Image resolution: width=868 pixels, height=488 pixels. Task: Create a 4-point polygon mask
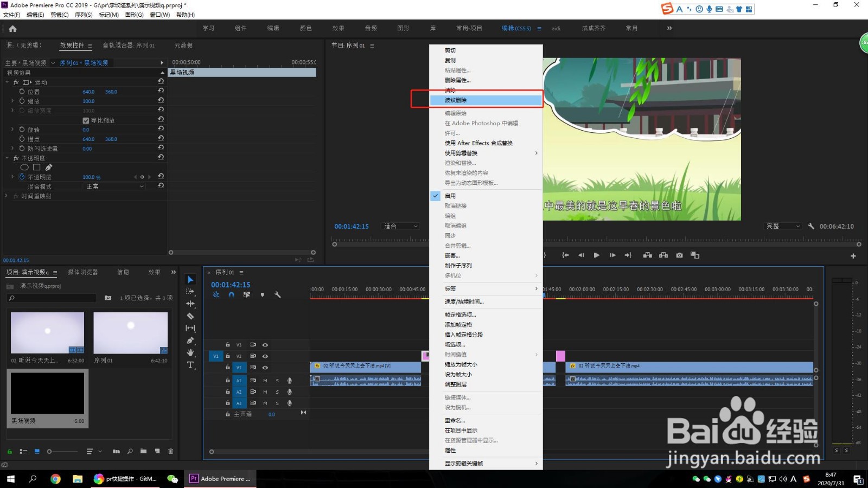[36, 168]
